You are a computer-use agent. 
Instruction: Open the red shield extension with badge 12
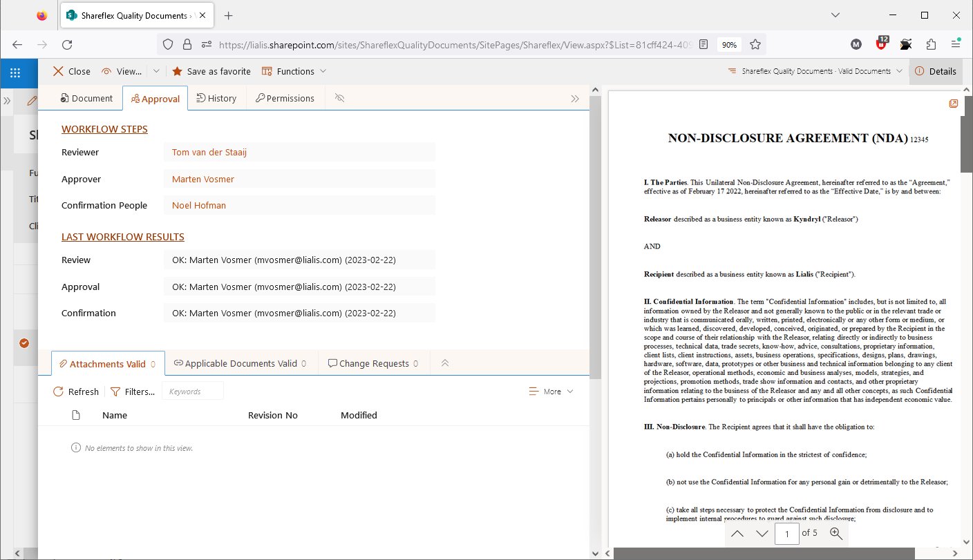[x=882, y=43]
